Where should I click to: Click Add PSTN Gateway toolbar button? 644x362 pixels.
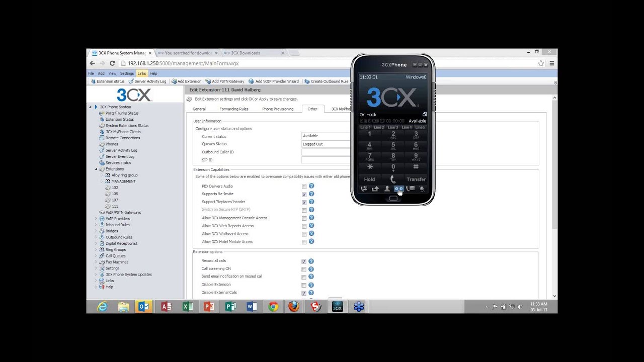point(225,81)
